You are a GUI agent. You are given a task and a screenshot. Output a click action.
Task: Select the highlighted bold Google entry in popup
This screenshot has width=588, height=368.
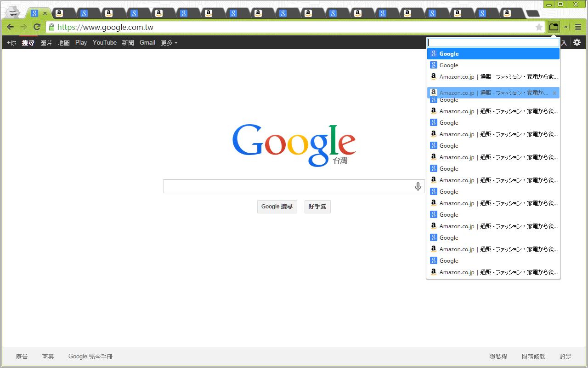point(493,53)
